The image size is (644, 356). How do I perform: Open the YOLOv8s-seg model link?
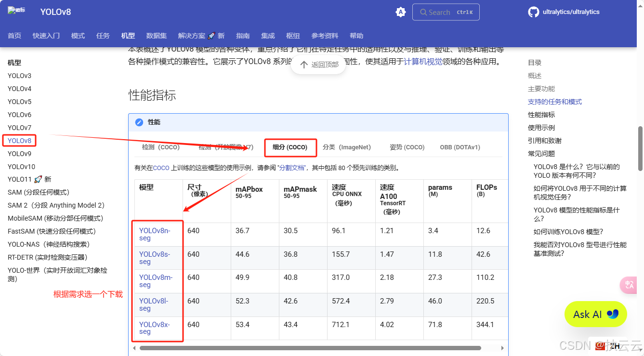pyautogui.click(x=155, y=258)
